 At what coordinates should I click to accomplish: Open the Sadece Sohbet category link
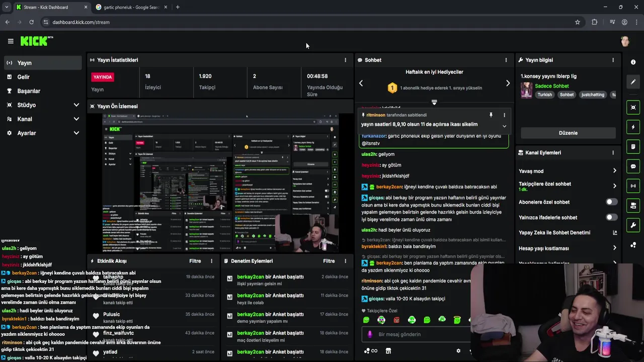[x=552, y=86]
